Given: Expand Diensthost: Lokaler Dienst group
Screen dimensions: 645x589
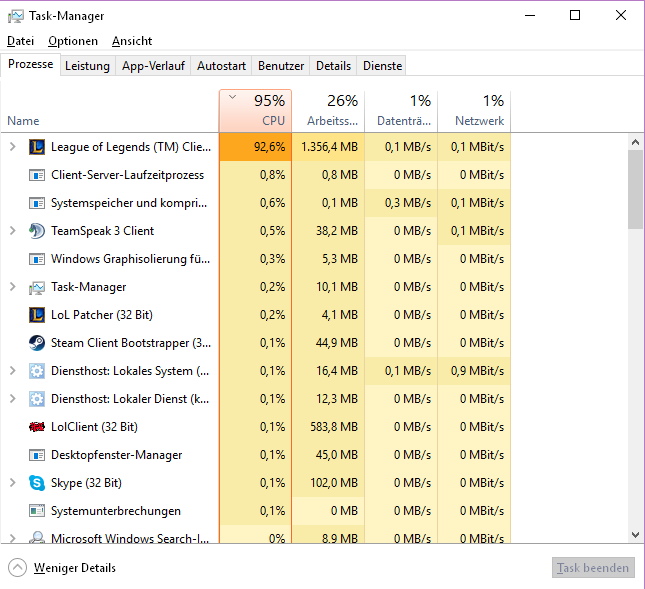Looking at the screenshot, I should 13,399.
